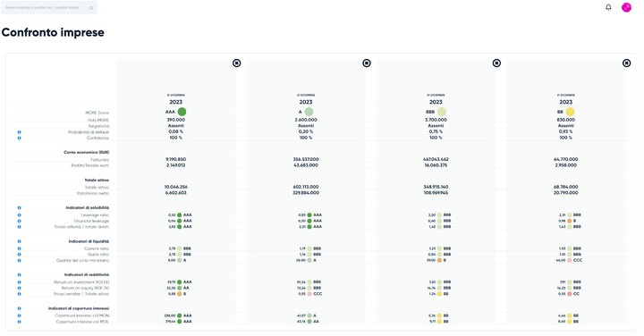Open info icon beside Indicatori di solvibilità
Screen dimensions: 644x336
(x=19, y=207)
